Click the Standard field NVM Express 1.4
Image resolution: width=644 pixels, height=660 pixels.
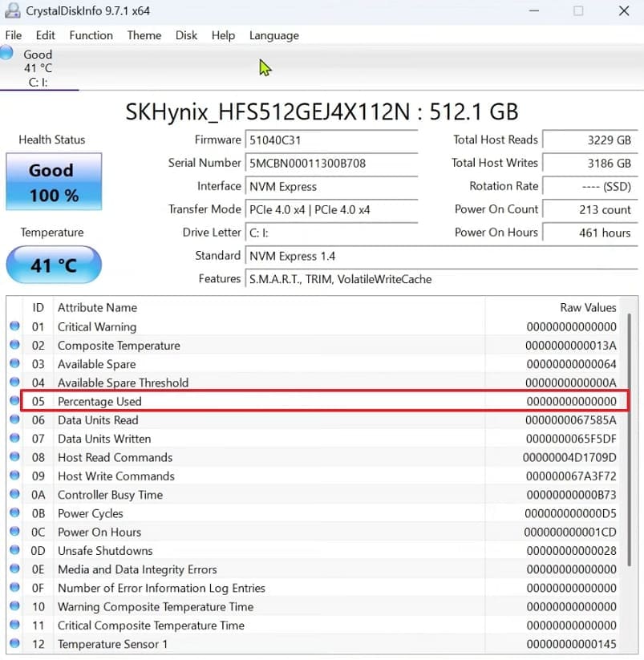[442, 256]
